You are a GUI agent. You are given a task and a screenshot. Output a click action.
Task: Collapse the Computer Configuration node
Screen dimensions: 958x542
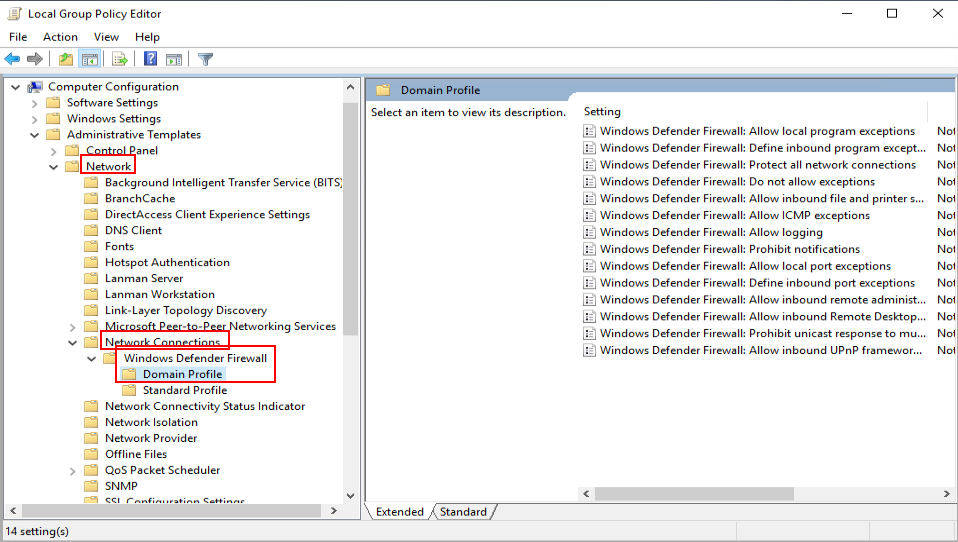16,87
